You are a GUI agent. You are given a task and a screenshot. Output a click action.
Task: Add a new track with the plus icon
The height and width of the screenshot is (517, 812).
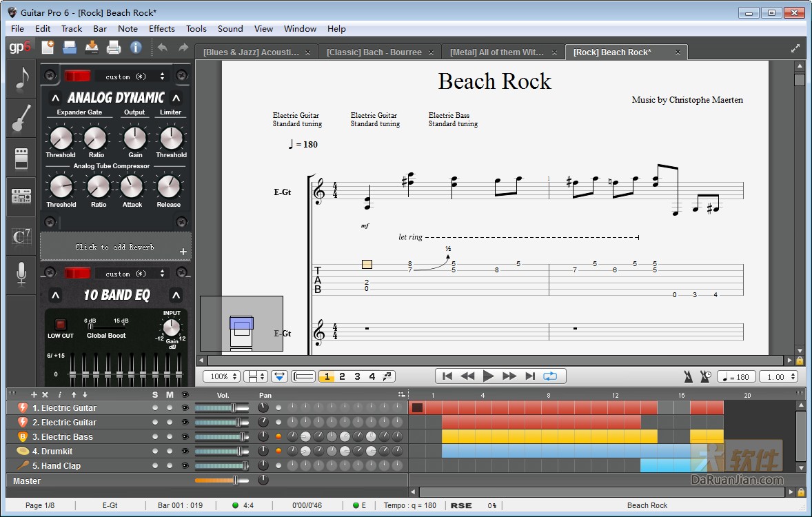[34, 395]
